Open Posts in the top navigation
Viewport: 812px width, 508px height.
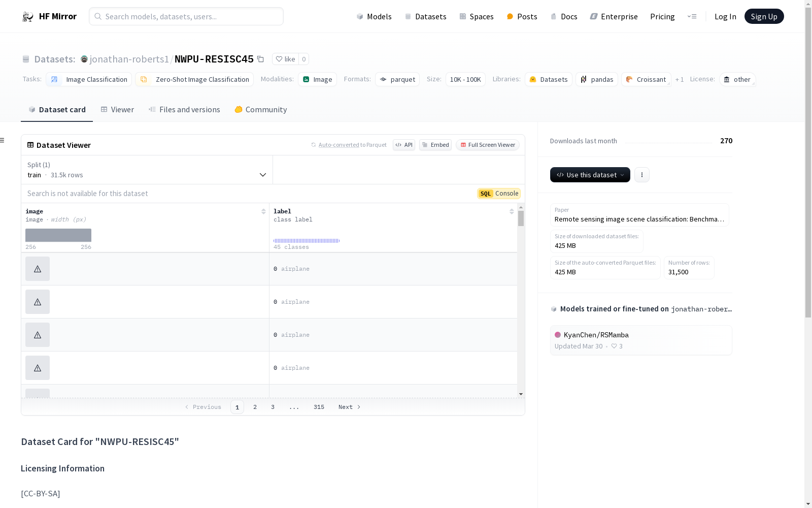coord(522,17)
